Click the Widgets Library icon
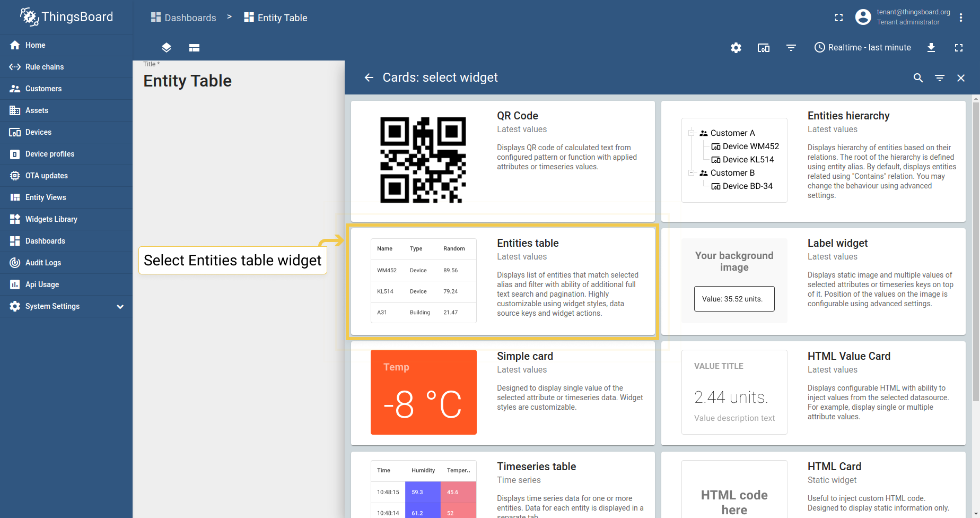This screenshot has width=980, height=518. pos(15,219)
